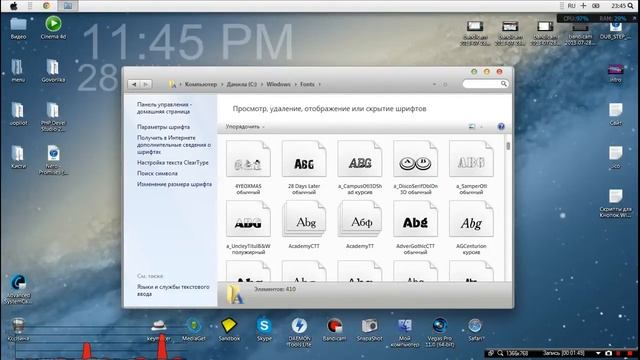Launch Sandbox from the dock

pos(229,329)
